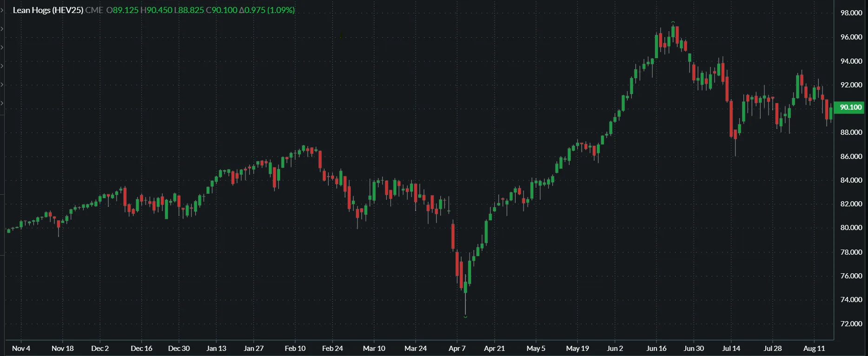Expand the topmost left-edge chevron beside Lean Hogs title

[2, 10]
